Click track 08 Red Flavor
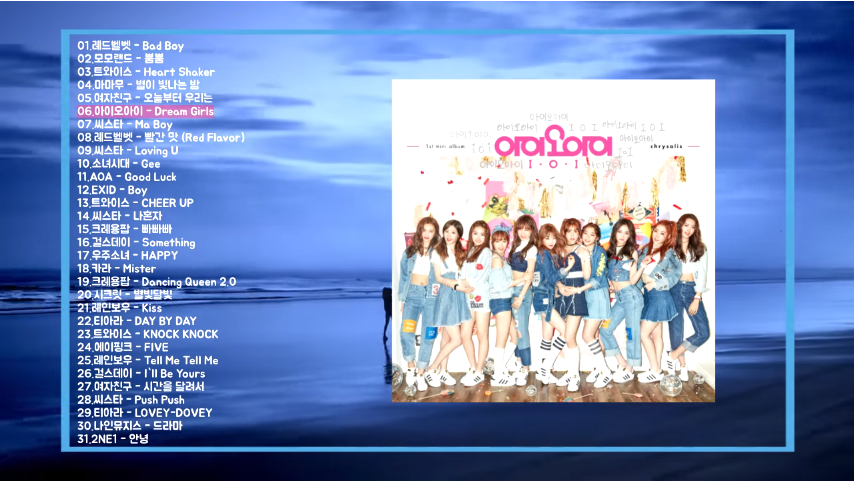Viewport: 856px width, 481px height. tap(160, 137)
